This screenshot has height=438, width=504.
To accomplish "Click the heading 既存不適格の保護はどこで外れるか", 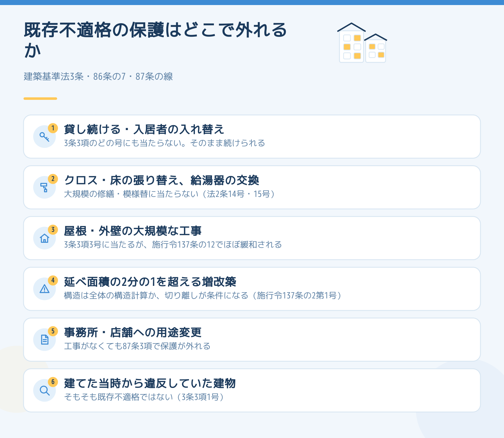I will (x=155, y=40).
